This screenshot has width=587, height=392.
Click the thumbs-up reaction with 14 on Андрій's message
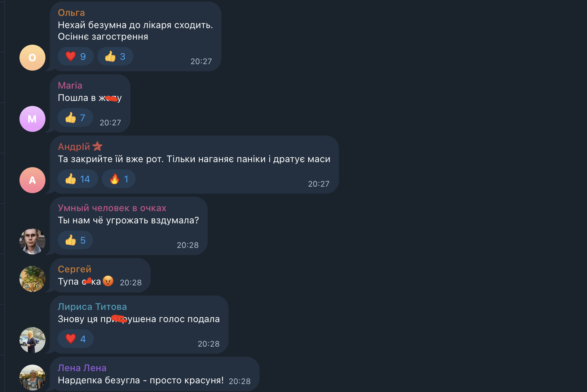pyautogui.click(x=78, y=179)
